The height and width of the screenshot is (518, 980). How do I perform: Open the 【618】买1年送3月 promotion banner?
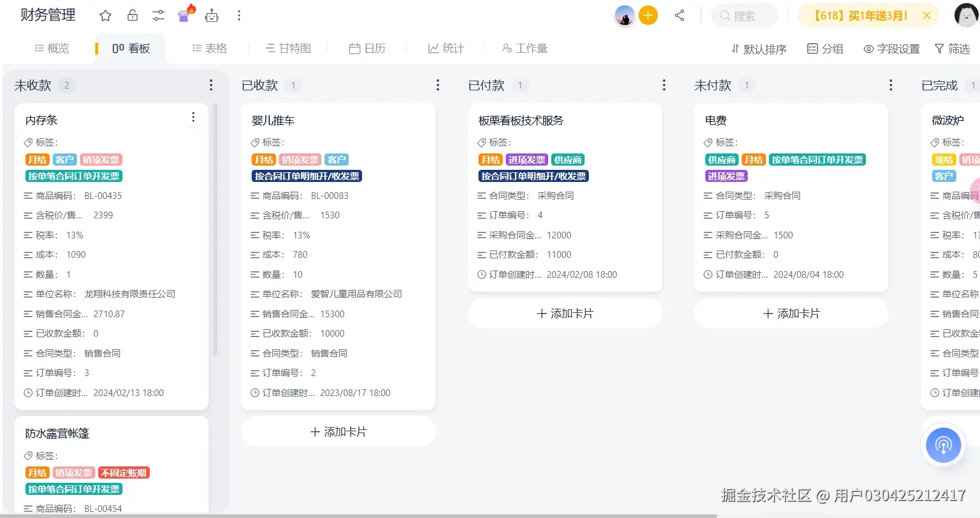tap(861, 16)
